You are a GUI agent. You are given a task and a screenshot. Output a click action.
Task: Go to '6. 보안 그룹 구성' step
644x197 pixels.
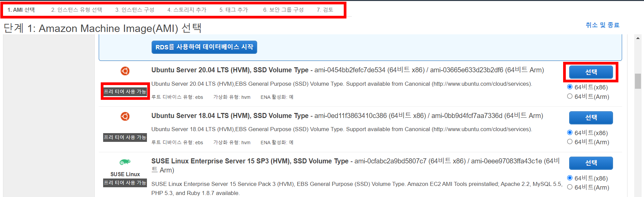pos(283,10)
